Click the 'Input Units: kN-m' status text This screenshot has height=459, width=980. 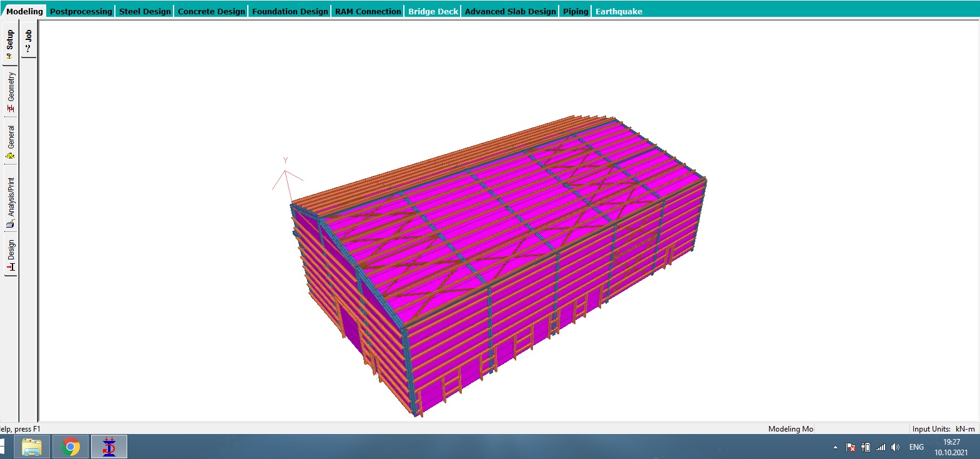click(943, 429)
